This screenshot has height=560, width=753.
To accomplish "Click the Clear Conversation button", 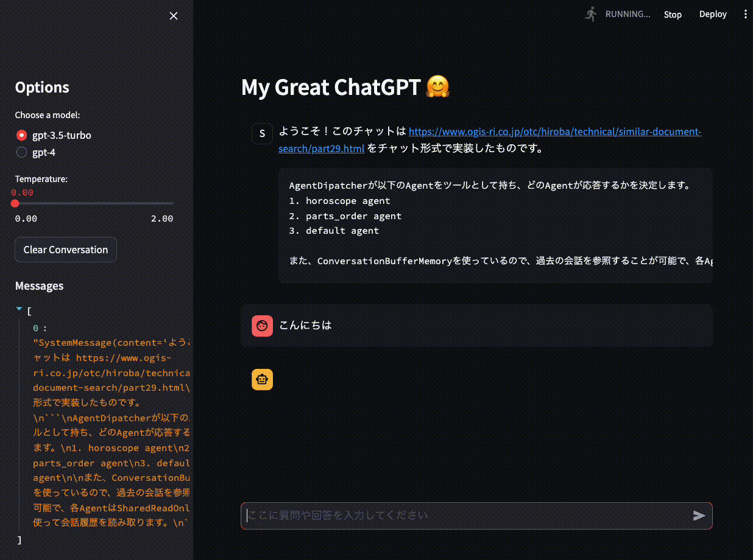I will 66,250.
